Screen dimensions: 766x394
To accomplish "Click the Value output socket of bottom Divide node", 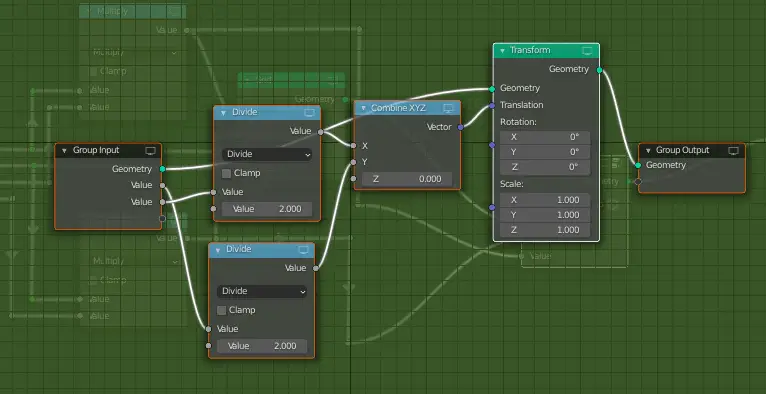I will pos(316,268).
